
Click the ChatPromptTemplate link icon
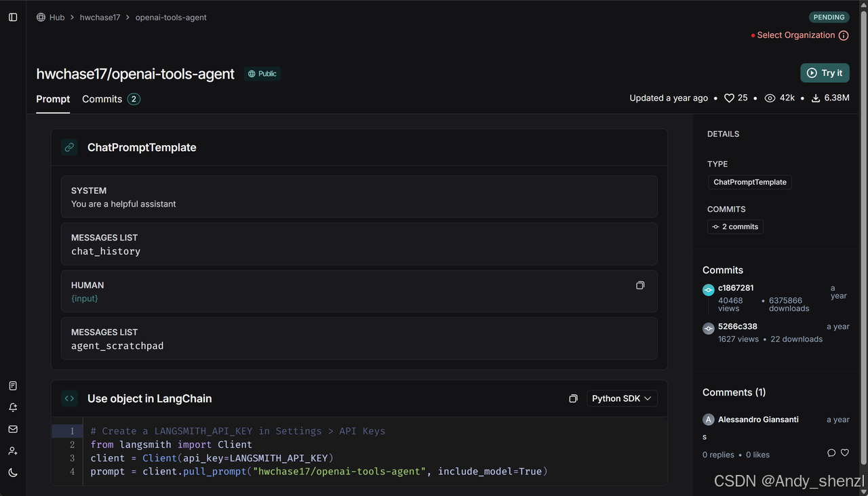pos(69,147)
